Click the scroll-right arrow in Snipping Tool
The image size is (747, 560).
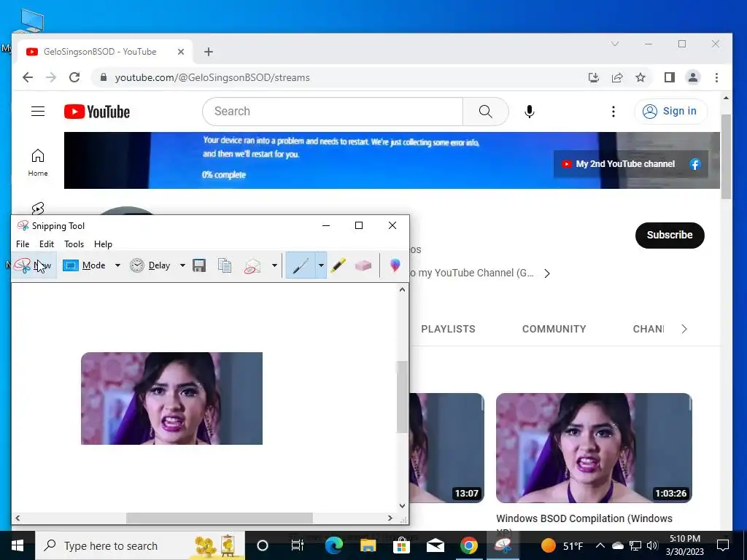(x=390, y=518)
